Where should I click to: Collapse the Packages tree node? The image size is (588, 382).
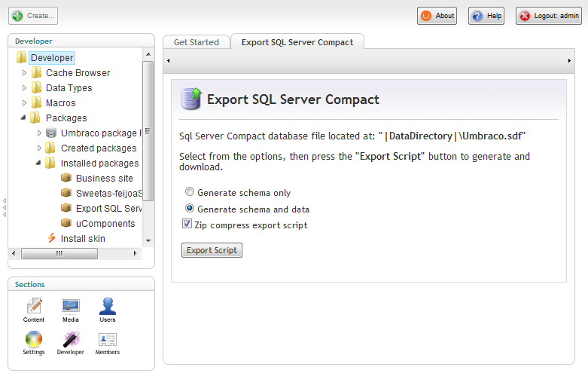pos(23,118)
